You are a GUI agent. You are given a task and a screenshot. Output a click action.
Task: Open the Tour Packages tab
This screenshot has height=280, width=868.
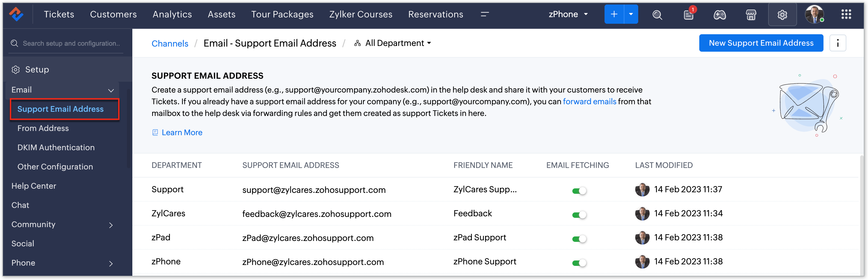click(282, 14)
